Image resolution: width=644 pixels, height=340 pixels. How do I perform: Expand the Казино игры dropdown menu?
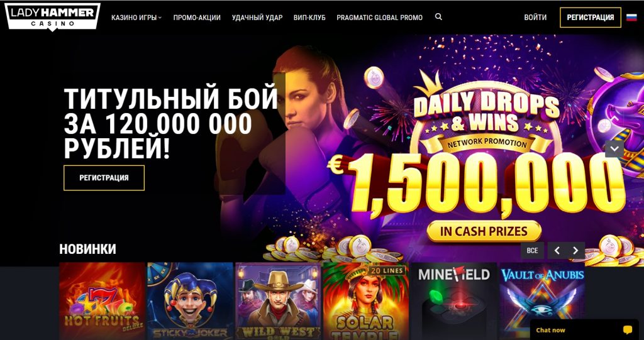(x=136, y=18)
